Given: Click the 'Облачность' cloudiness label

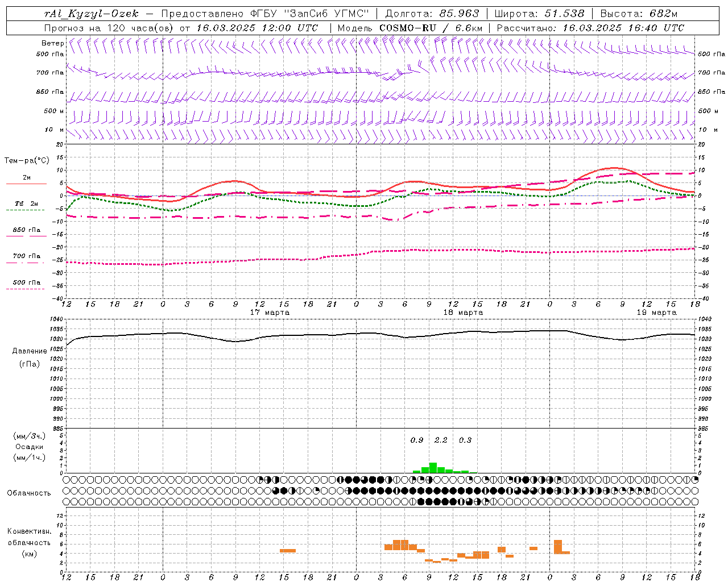Looking at the screenshot, I should (29, 493).
